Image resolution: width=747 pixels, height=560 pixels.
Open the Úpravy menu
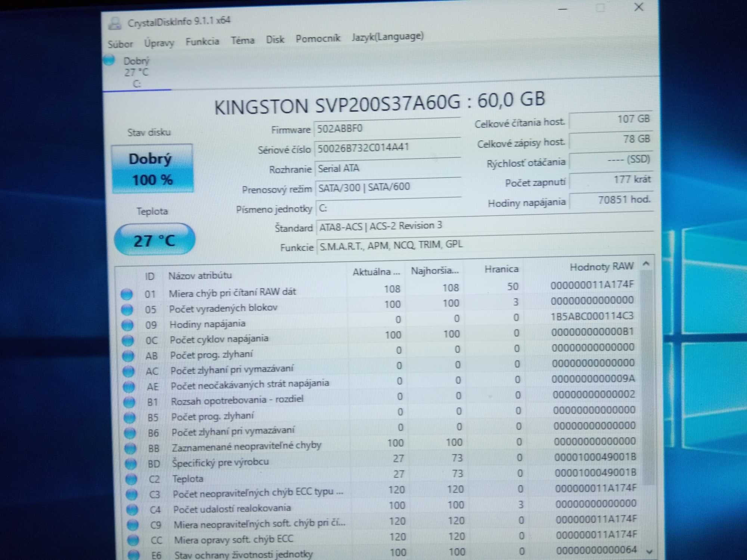pyautogui.click(x=159, y=43)
